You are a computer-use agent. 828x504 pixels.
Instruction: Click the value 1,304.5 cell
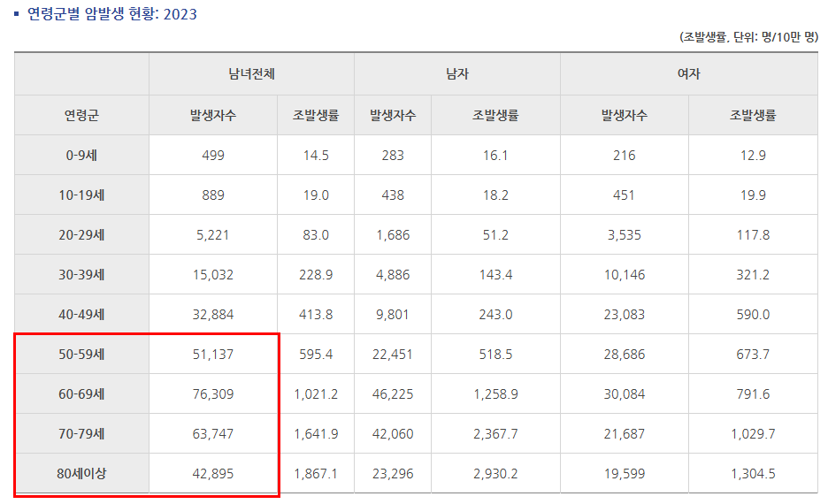[753, 473]
